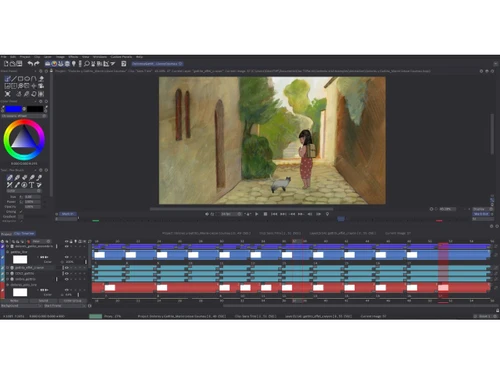The height and width of the screenshot is (375, 500).
Task: Redo the last undone action
Action: click(37, 64)
